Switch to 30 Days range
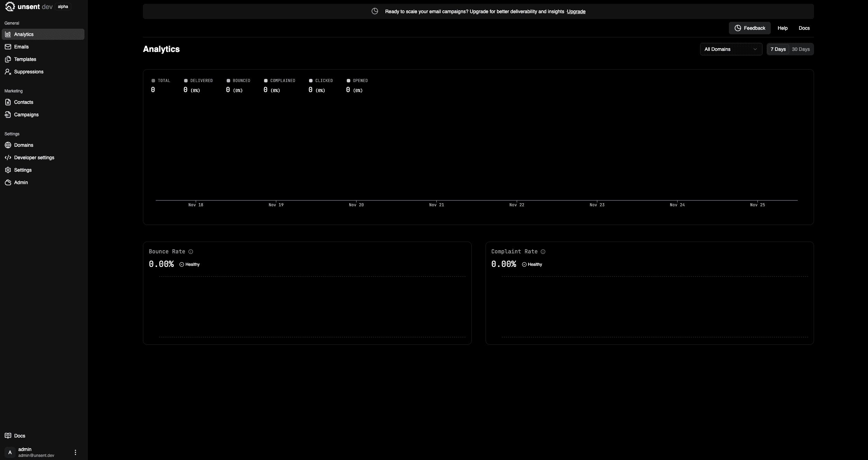 (x=801, y=49)
